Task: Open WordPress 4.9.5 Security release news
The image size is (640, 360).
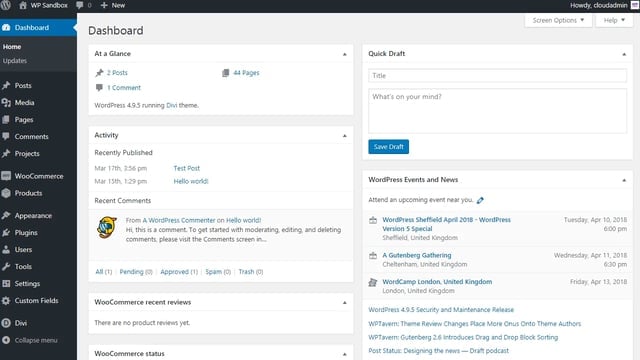Action: pyautogui.click(x=441, y=310)
